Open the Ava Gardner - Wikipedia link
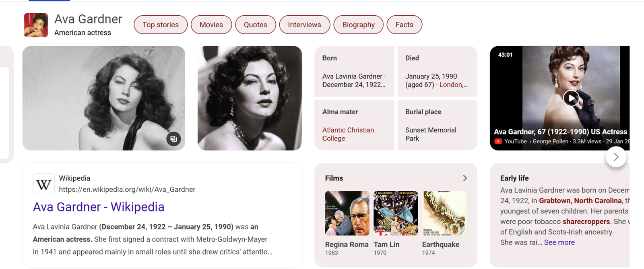This screenshot has height=269, width=644. pos(99,207)
